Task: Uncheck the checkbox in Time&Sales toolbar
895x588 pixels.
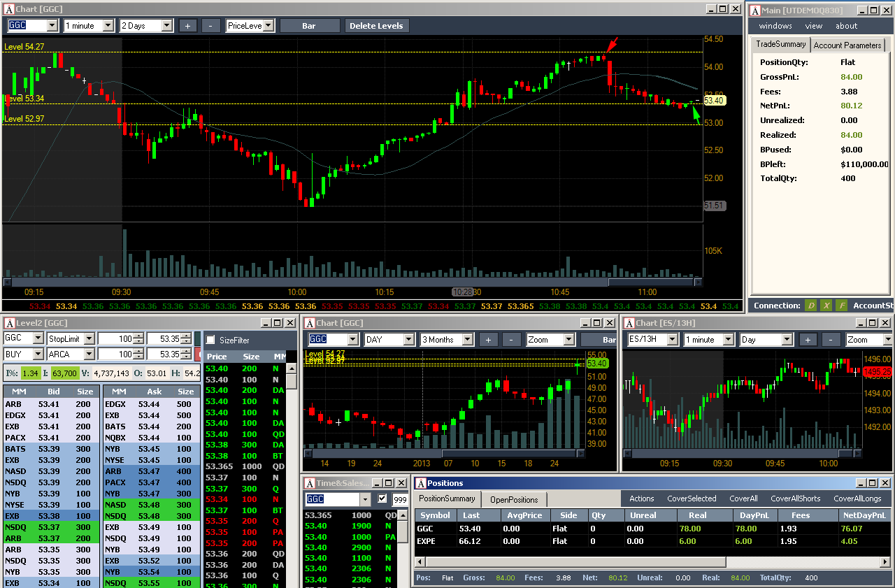Action: click(x=382, y=499)
